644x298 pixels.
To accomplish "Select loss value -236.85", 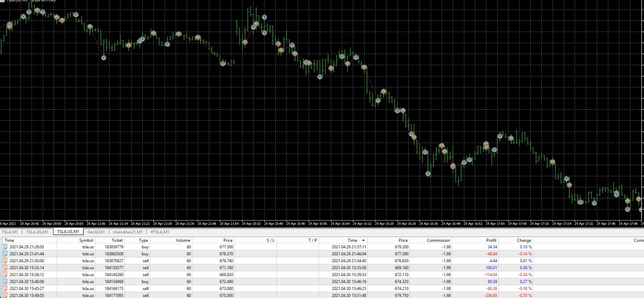I will coord(490,295).
